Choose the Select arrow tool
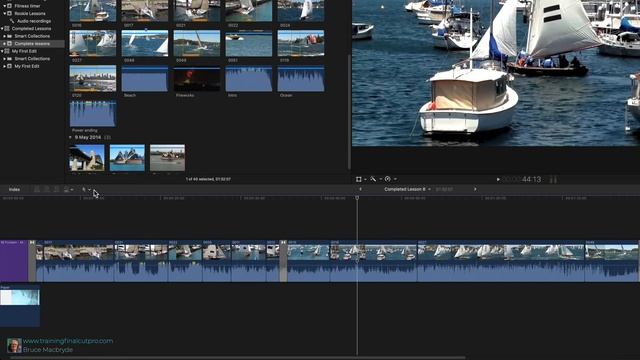The width and height of the screenshot is (640, 360). point(84,189)
